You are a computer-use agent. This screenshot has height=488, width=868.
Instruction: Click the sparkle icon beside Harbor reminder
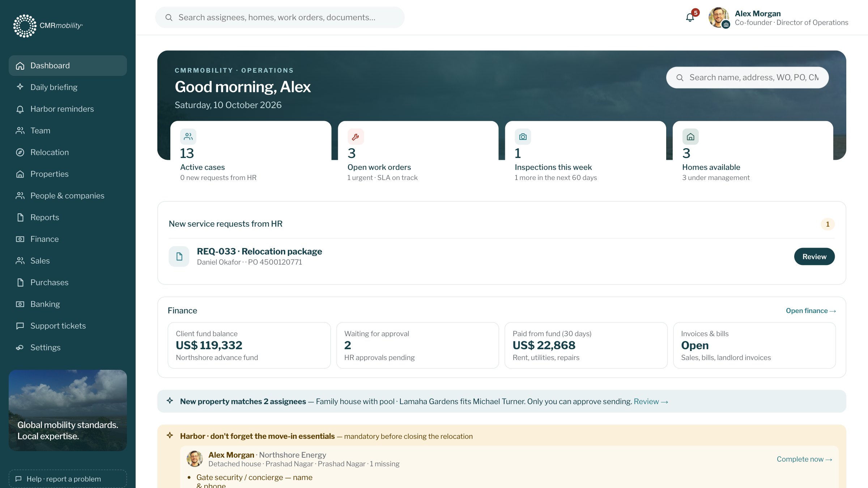[170, 435]
